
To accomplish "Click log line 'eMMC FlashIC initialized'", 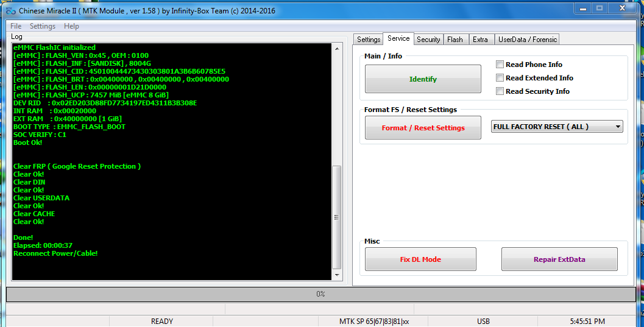I will point(54,47).
